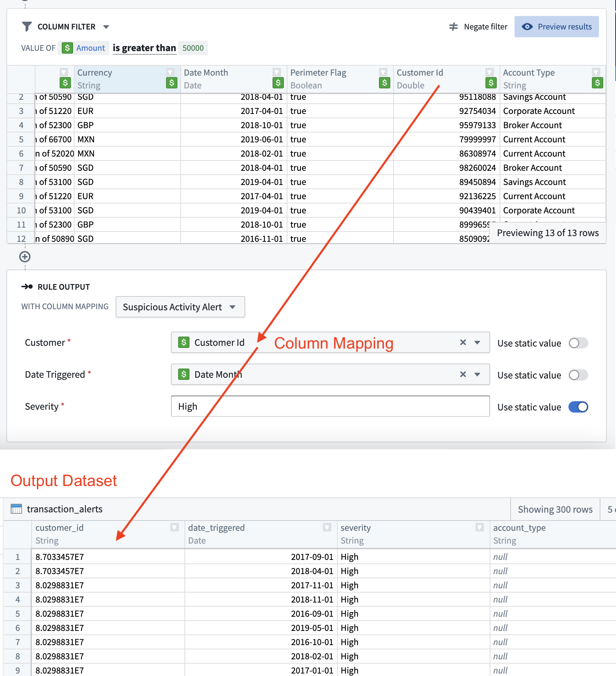Click the Showing 300 rows indicator
This screenshot has height=676, width=616.
(x=555, y=509)
